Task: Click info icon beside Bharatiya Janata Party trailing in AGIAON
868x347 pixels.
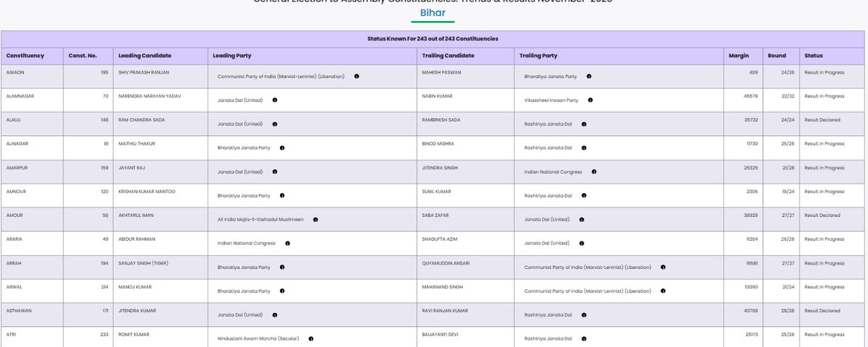Action: 589,76
